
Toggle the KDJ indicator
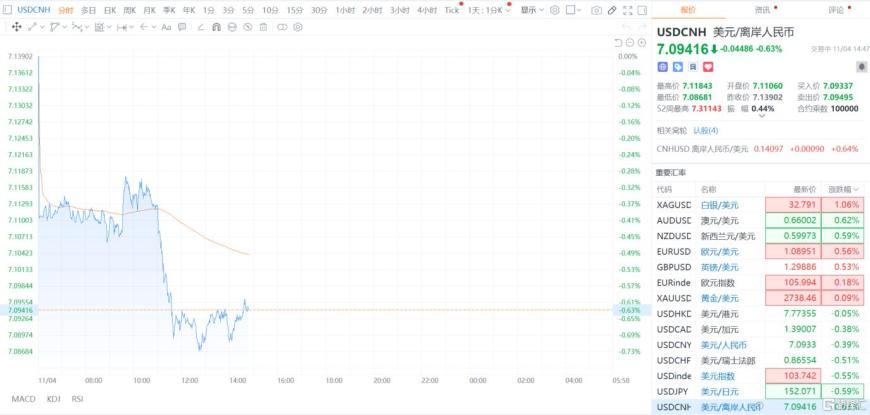(54, 399)
